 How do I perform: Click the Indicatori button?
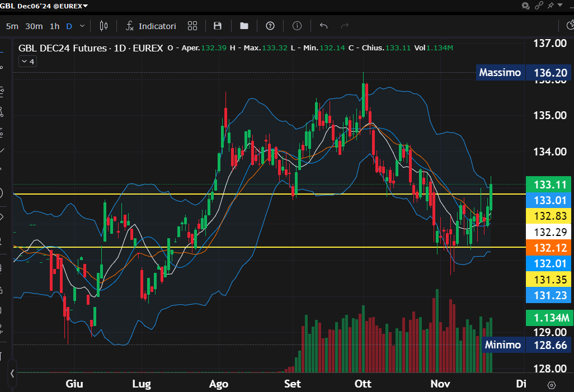pos(151,26)
